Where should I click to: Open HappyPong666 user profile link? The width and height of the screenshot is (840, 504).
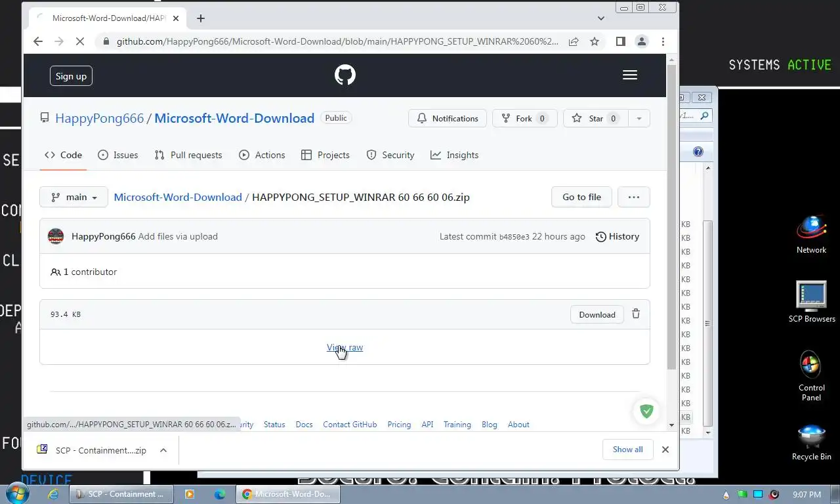pyautogui.click(x=99, y=118)
